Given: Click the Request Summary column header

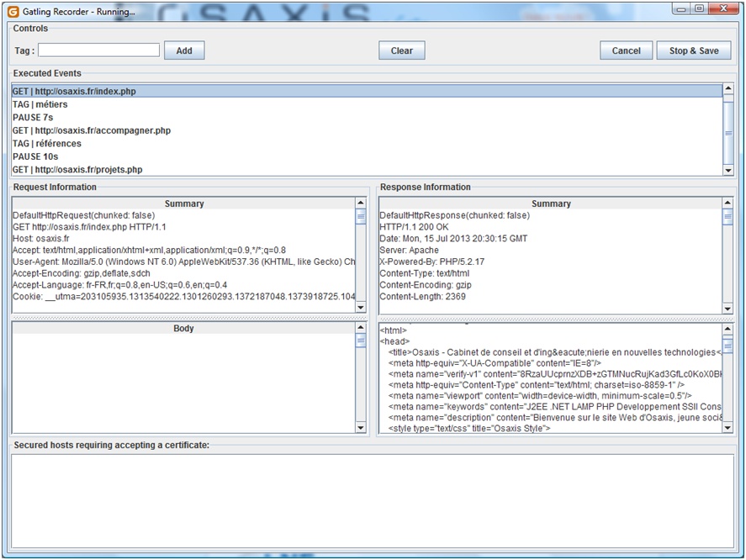Looking at the screenshot, I should coord(183,203).
